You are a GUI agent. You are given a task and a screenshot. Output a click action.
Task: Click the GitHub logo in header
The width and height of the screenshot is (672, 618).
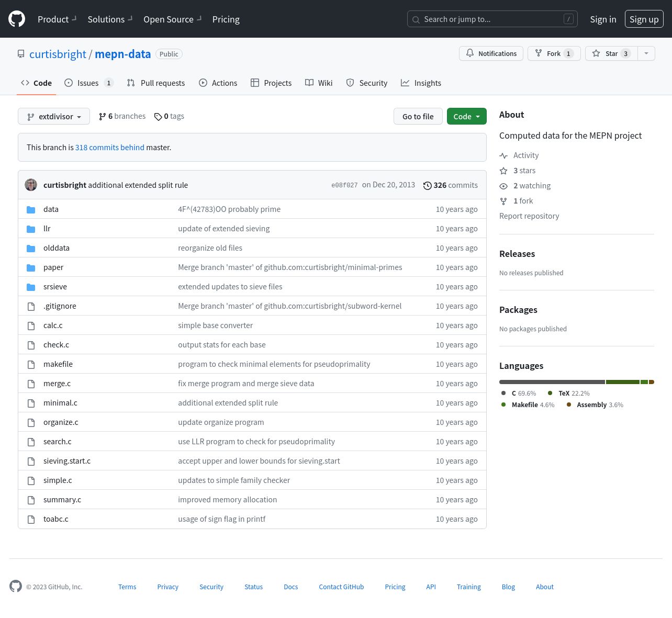click(x=17, y=19)
